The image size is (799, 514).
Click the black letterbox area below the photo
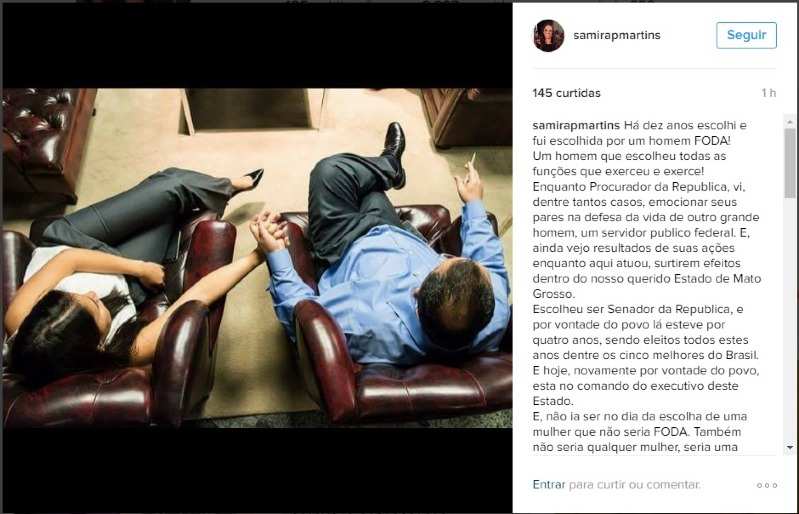point(257,470)
